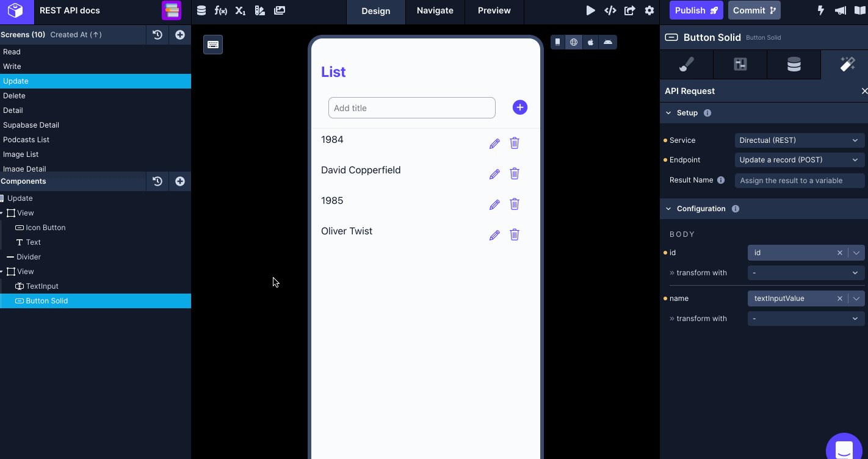
Task: Click the keyboard icon on the canvas
Action: coord(213,45)
